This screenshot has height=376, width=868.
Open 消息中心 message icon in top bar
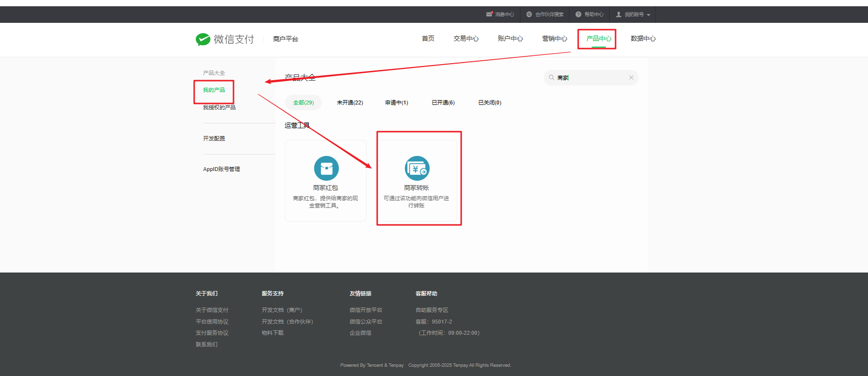(x=489, y=15)
